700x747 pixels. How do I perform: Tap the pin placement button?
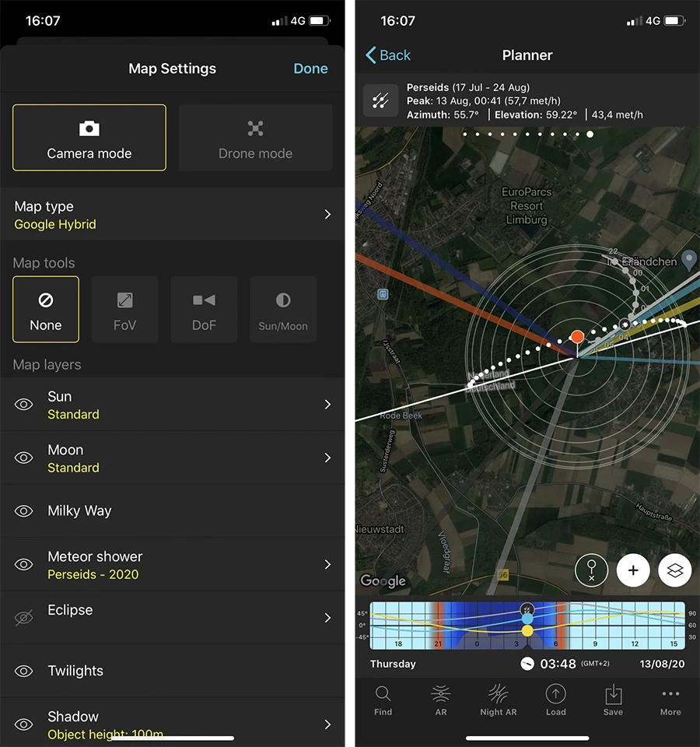pos(591,570)
